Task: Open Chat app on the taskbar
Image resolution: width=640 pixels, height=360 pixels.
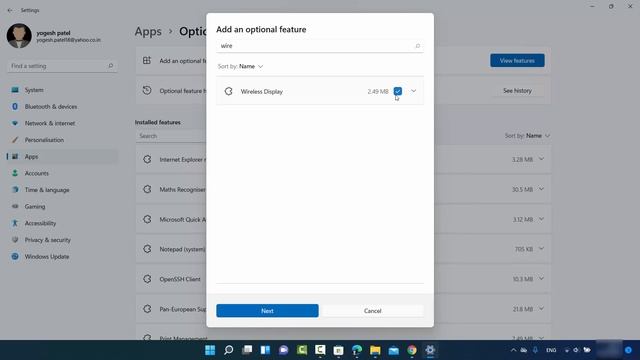Action: (284, 350)
